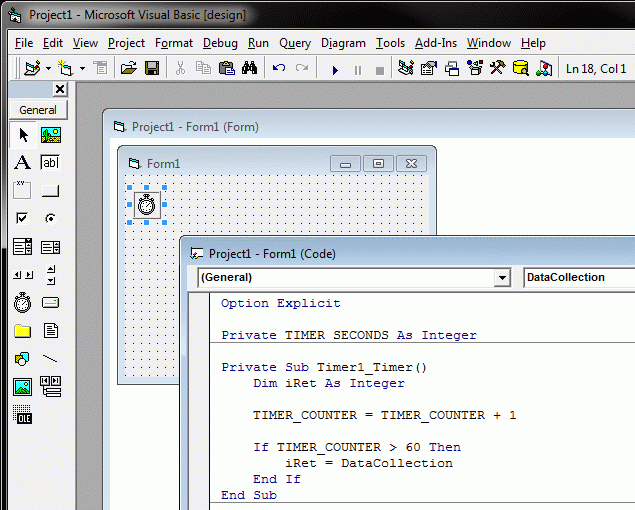The width and height of the screenshot is (635, 510).
Task: Open the Project menu
Action: tap(126, 43)
